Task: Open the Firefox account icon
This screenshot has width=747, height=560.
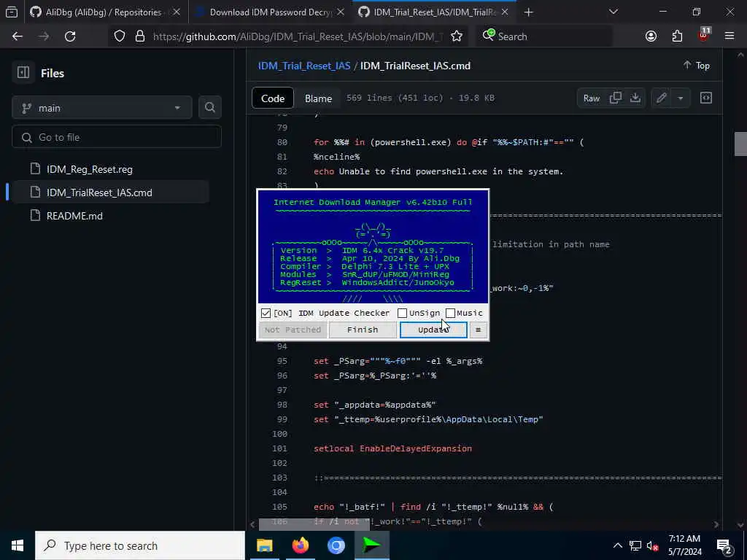Action: click(x=651, y=36)
